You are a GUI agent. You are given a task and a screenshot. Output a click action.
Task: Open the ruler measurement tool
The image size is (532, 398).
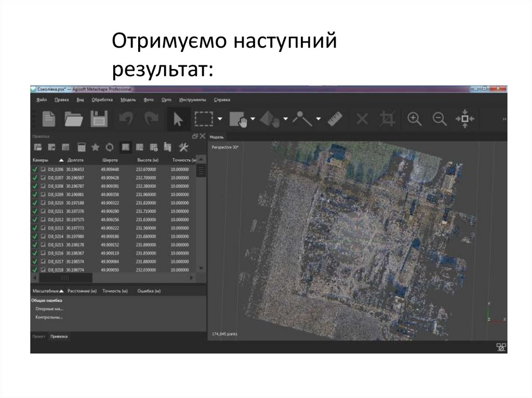(x=336, y=118)
